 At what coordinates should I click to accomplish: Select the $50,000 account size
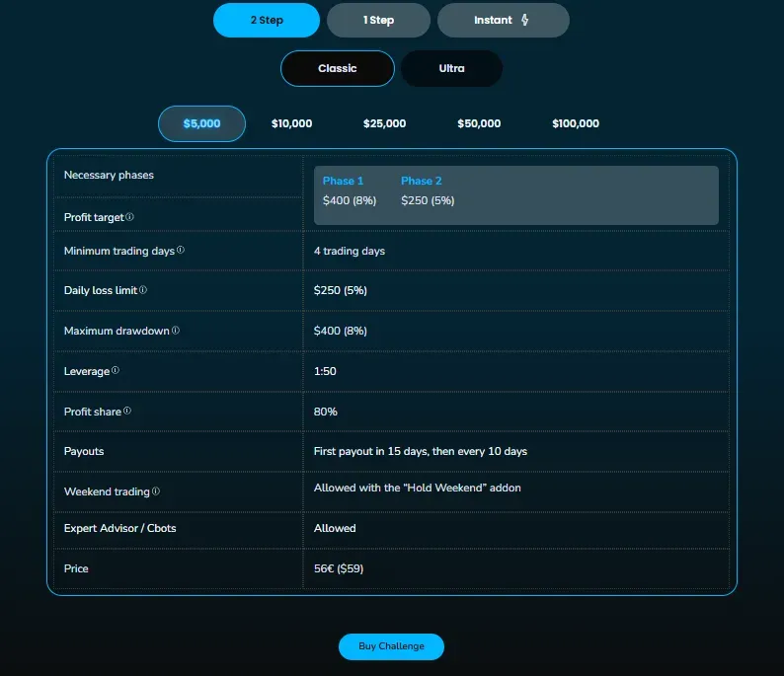pos(479,124)
